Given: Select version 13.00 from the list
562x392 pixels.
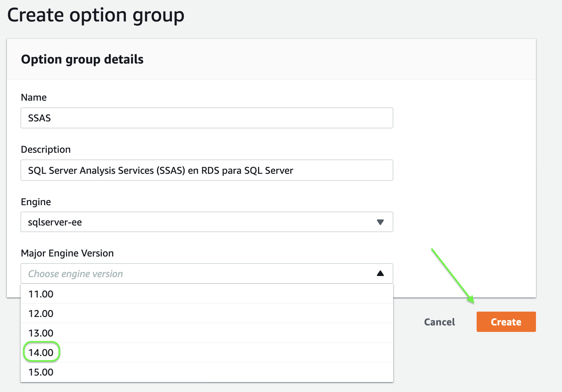Looking at the screenshot, I should (x=207, y=333).
